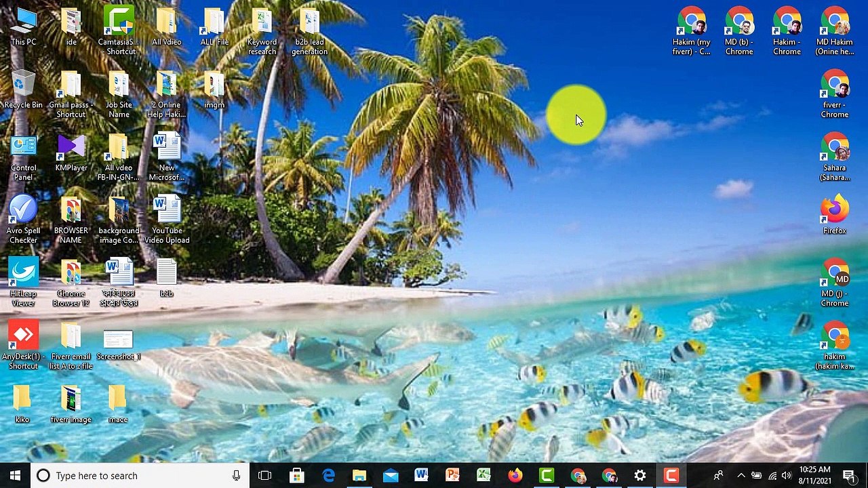Launch Excel from the taskbar
868x488 pixels.
click(484, 476)
